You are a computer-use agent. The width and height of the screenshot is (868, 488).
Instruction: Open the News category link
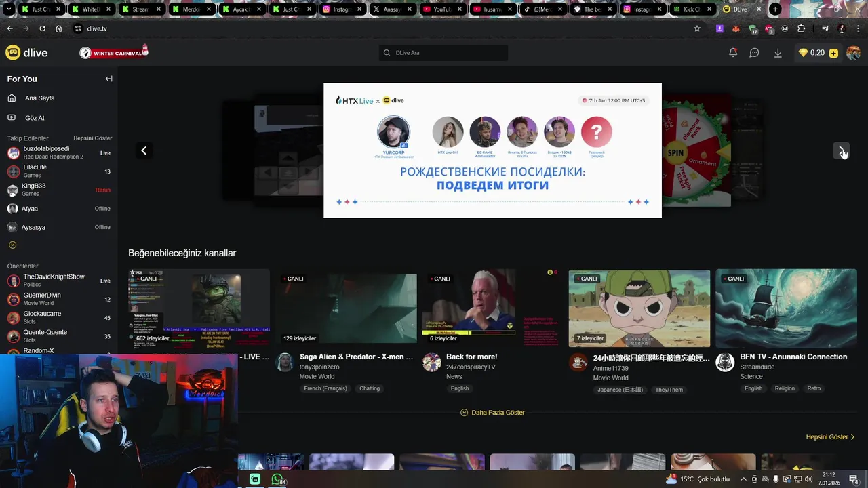pyautogui.click(x=454, y=377)
